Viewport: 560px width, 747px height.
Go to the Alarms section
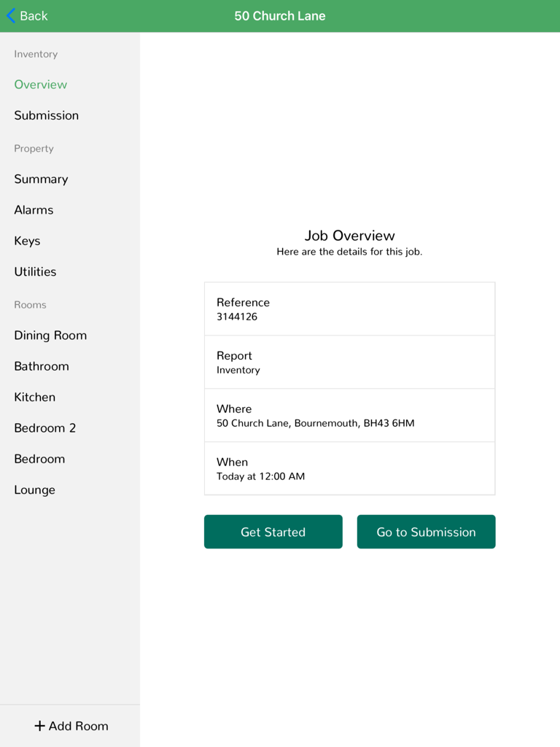(x=34, y=209)
